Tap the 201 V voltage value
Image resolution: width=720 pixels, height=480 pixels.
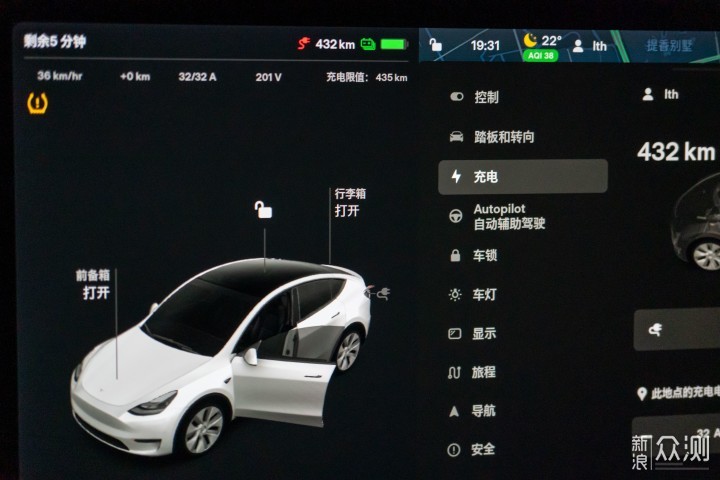click(x=269, y=77)
